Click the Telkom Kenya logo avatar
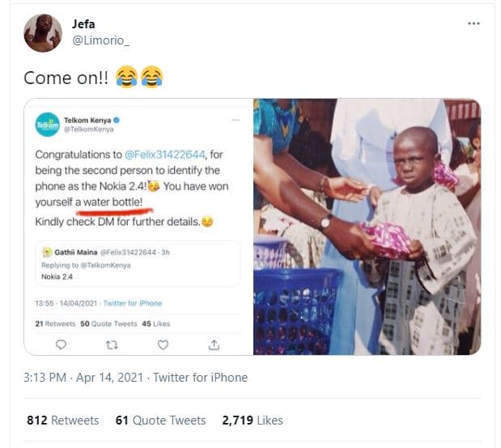501x448 pixels. tap(47, 124)
